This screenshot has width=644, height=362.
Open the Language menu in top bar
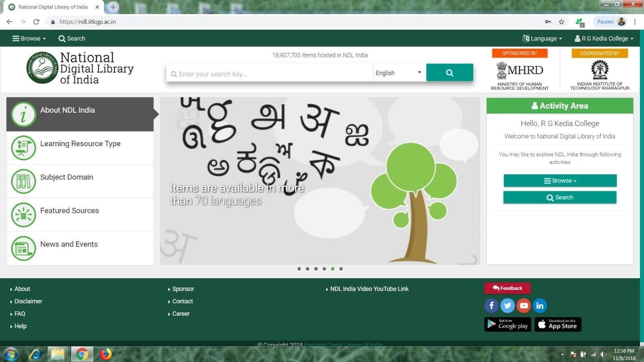[x=542, y=39]
